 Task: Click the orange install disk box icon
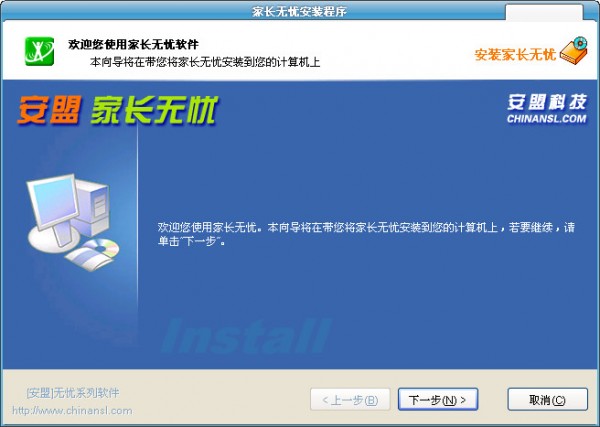(x=574, y=50)
